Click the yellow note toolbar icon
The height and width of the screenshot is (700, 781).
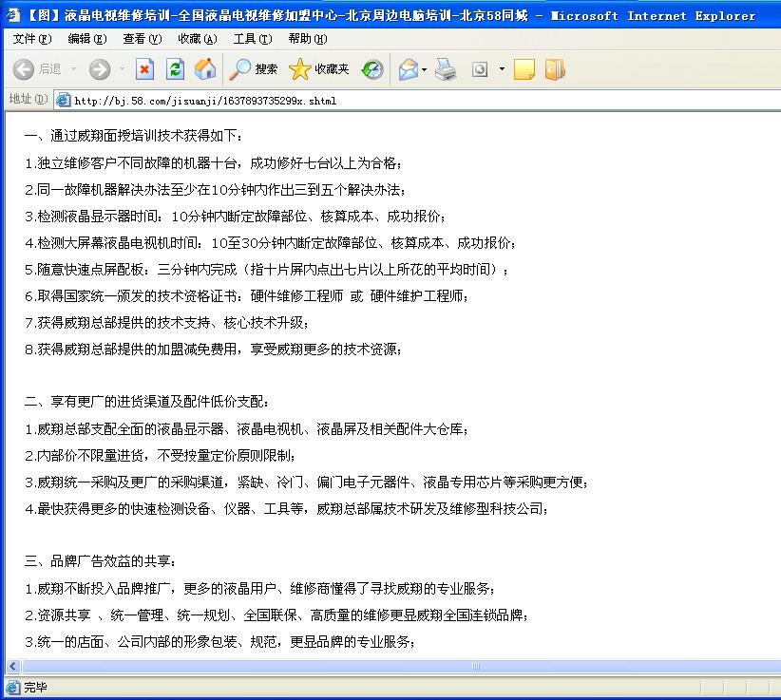click(524, 69)
